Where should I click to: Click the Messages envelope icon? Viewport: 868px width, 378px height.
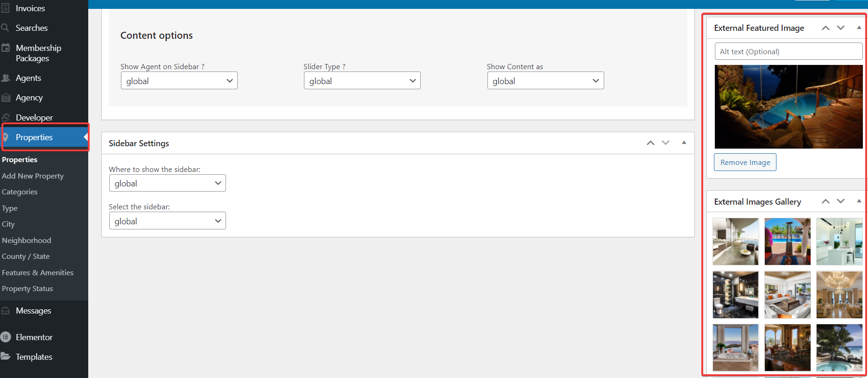[x=6, y=311]
